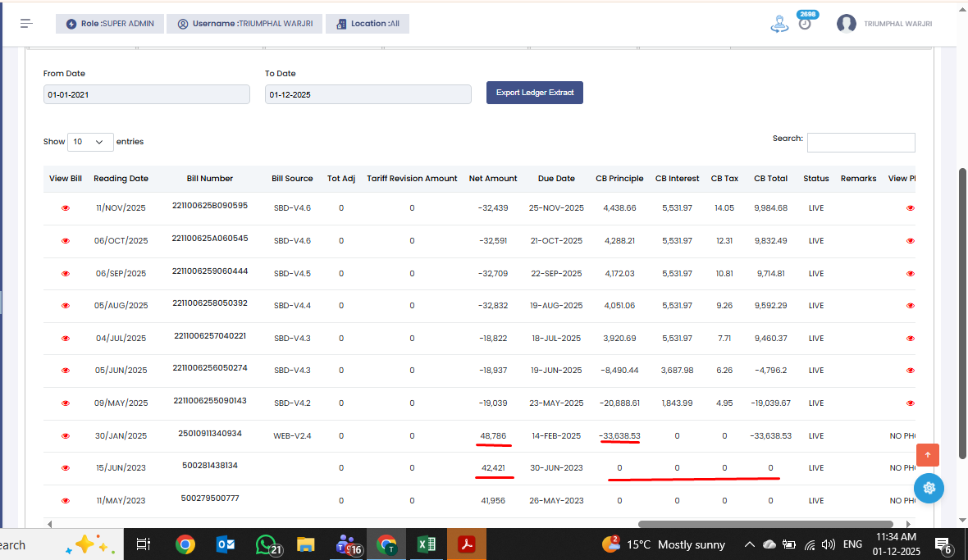Viewport: 968px width, 560px height.
Task: Open the From Date picker field
Action: [146, 94]
